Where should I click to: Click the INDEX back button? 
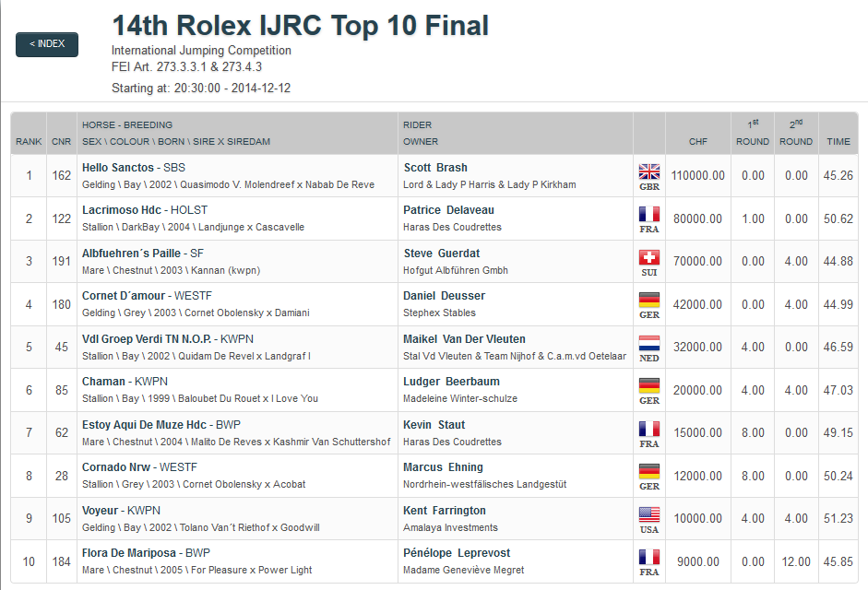pos(46,44)
